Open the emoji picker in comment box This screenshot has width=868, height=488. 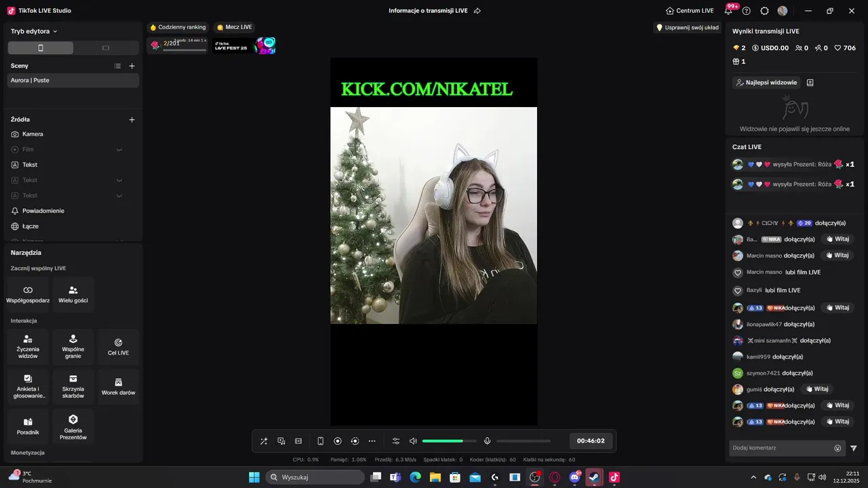837,448
